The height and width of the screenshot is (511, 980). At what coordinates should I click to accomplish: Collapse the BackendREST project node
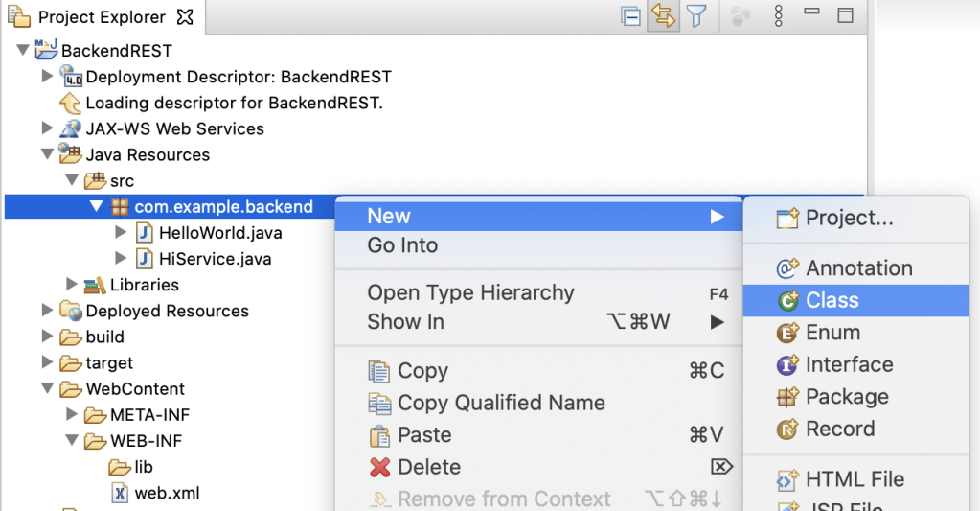[x=23, y=50]
